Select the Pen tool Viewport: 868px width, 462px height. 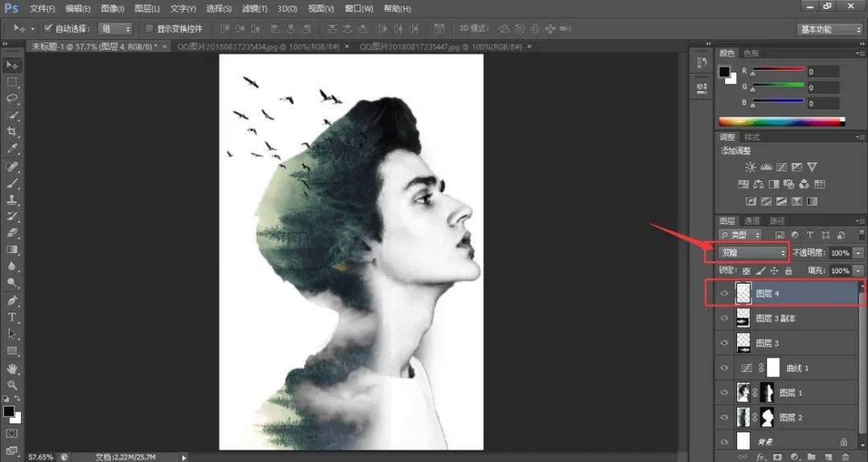[11, 301]
